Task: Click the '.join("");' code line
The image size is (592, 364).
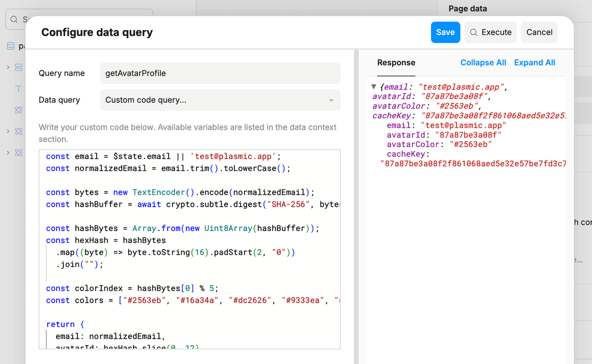Action: click(79, 264)
